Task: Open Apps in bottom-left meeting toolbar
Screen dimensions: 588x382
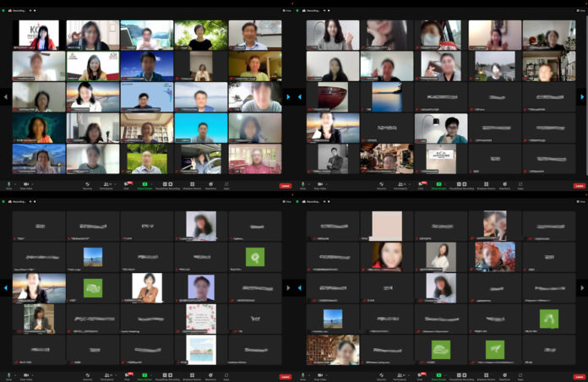Action: 226,374
